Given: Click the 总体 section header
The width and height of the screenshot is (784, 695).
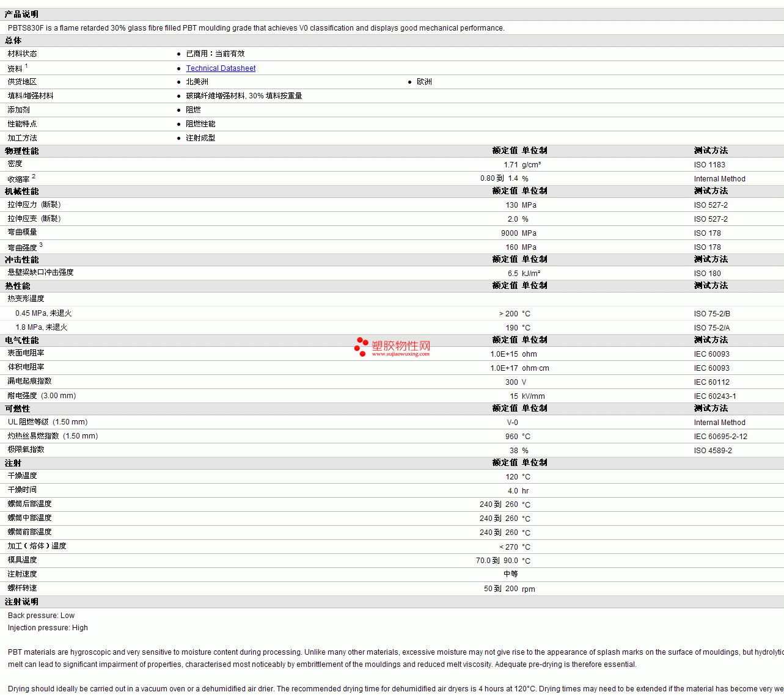Looking at the screenshot, I should [x=13, y=40].
